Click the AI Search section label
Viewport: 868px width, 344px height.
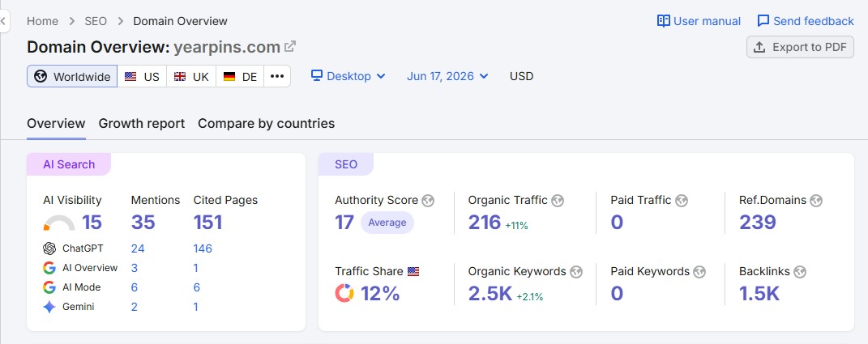(x=69, y=164)
